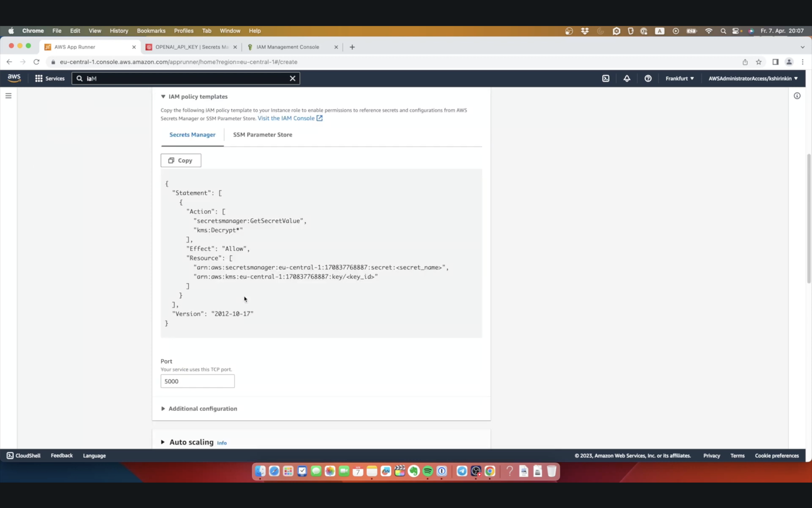Go back with the browser back arrow

[x=9, y=62]
